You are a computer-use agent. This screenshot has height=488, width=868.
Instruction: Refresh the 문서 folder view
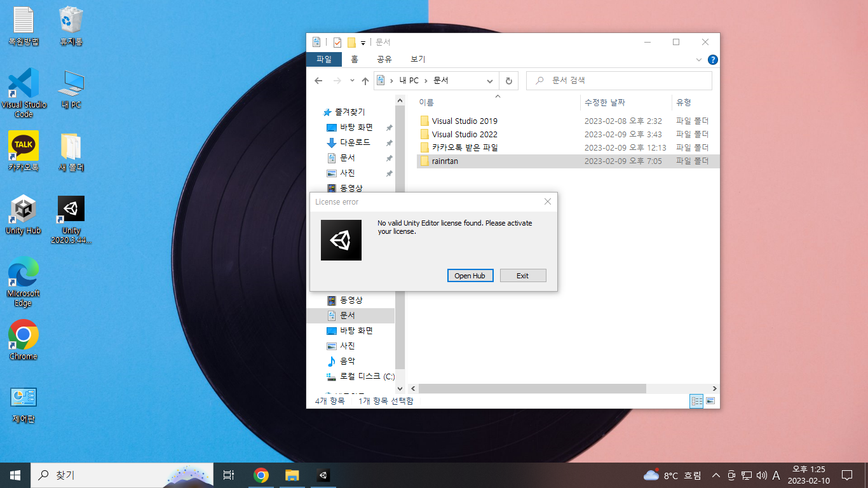point(508,81)
